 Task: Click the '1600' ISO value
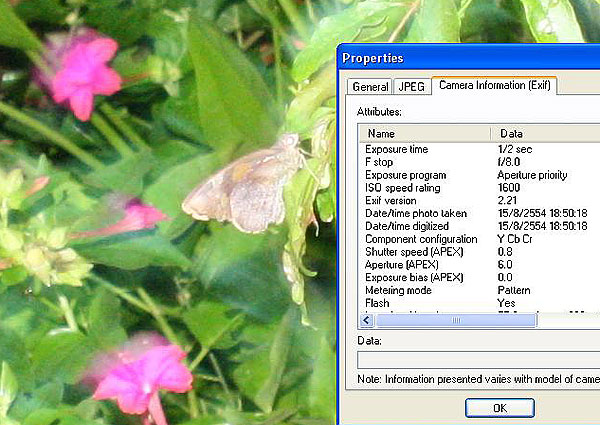[509, 187]
